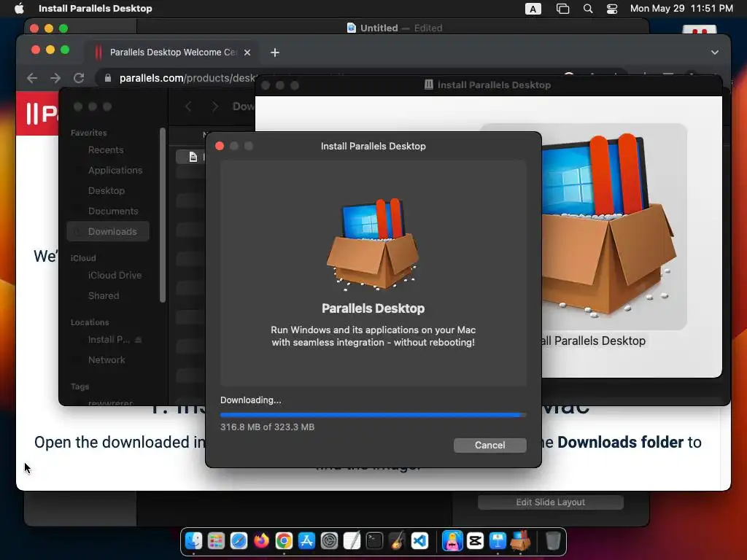The image size is (747, 560).
Task: Open Launchpad from the Dock
Action: pos(216,541)
